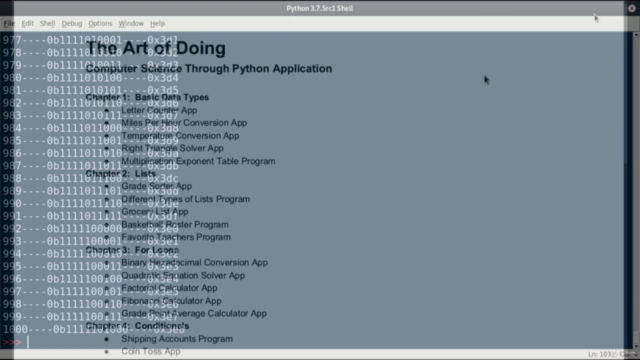Click 'Miles Per Hour Conversion App' item

(x=184, y=123)
